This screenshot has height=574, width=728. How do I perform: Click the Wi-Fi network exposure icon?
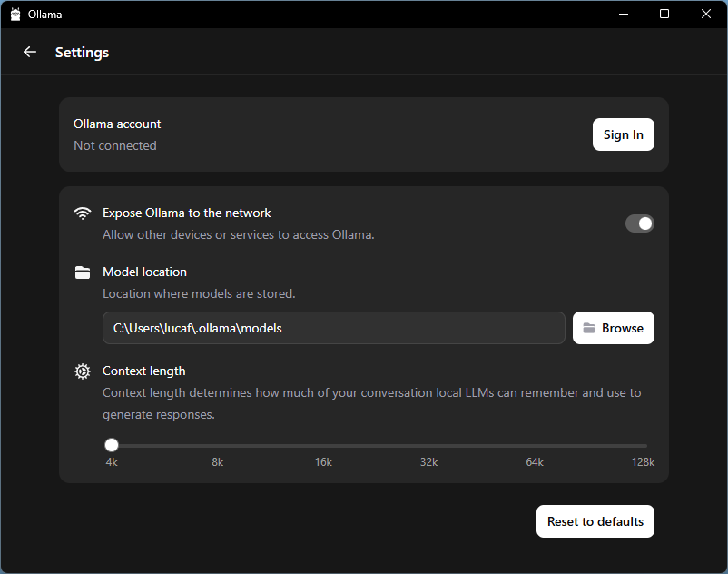[83, 213]
